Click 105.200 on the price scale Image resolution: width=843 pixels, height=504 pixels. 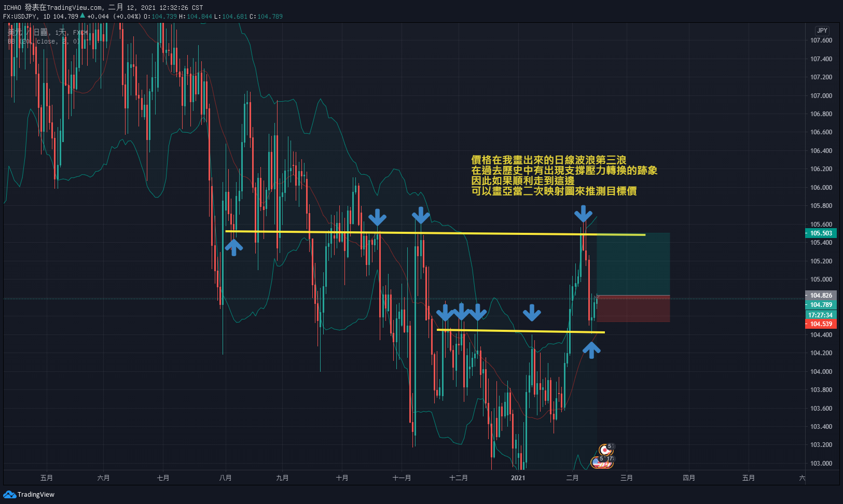pos(821,261)
